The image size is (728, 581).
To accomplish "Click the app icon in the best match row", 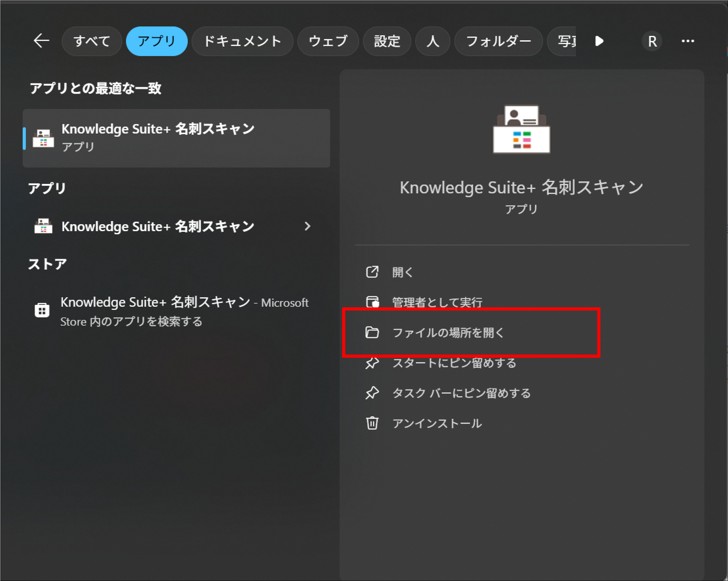I will 43,138.
